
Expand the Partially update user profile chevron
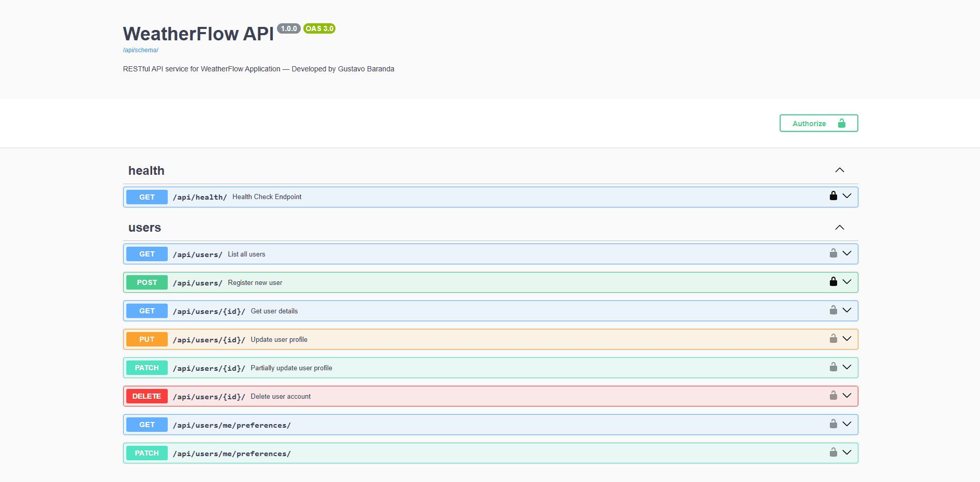(x=847, y=367)
